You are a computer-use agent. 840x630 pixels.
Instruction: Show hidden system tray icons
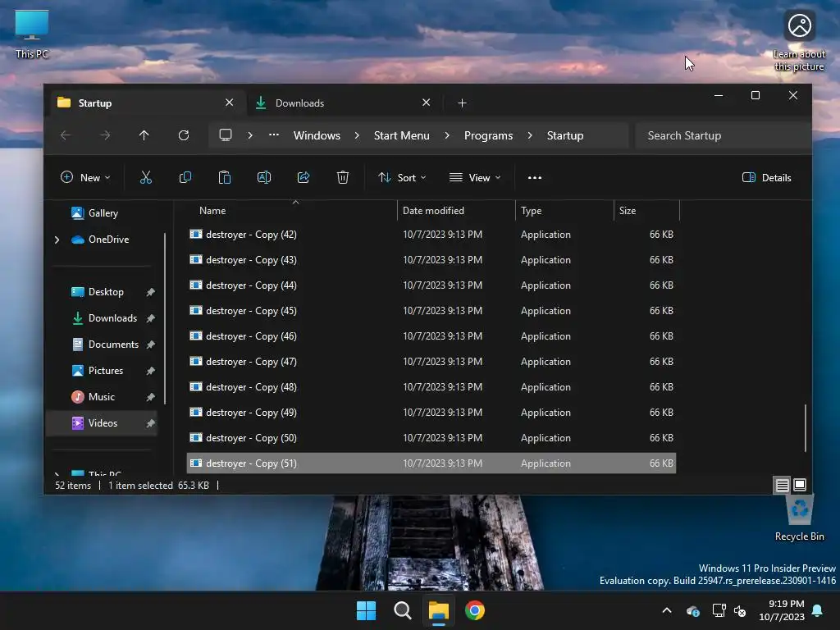click(x=667, y=610)
